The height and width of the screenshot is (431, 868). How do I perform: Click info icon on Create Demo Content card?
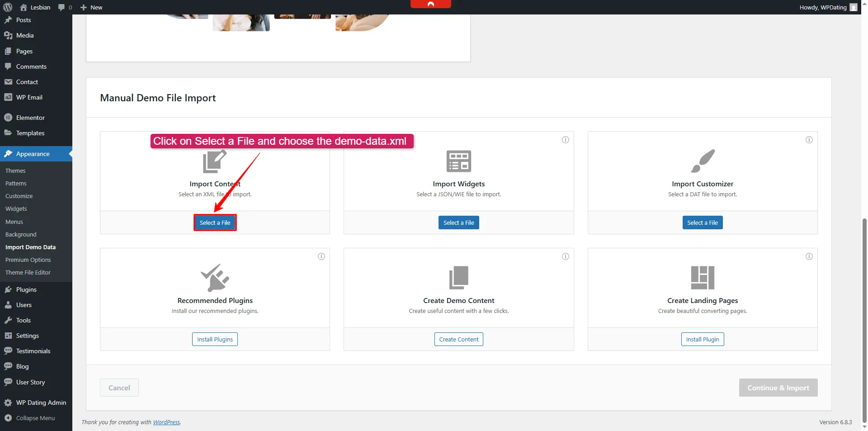tap(565, 256)
